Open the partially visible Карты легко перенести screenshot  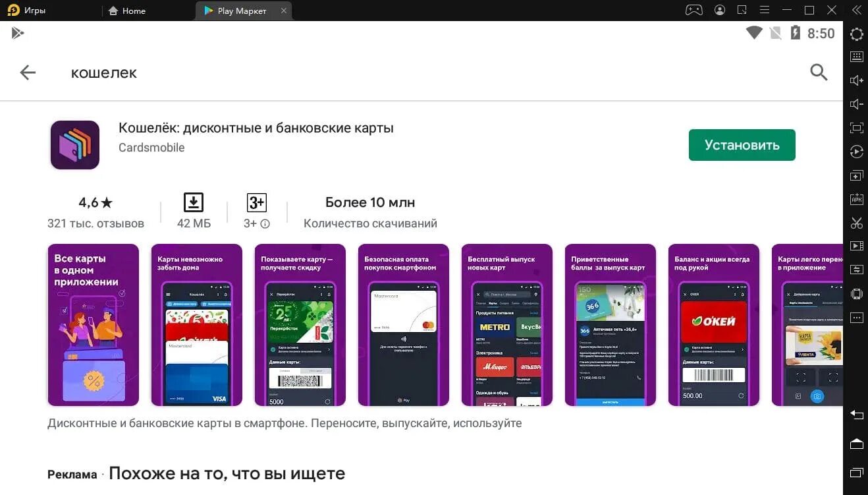tap(807, 325)
